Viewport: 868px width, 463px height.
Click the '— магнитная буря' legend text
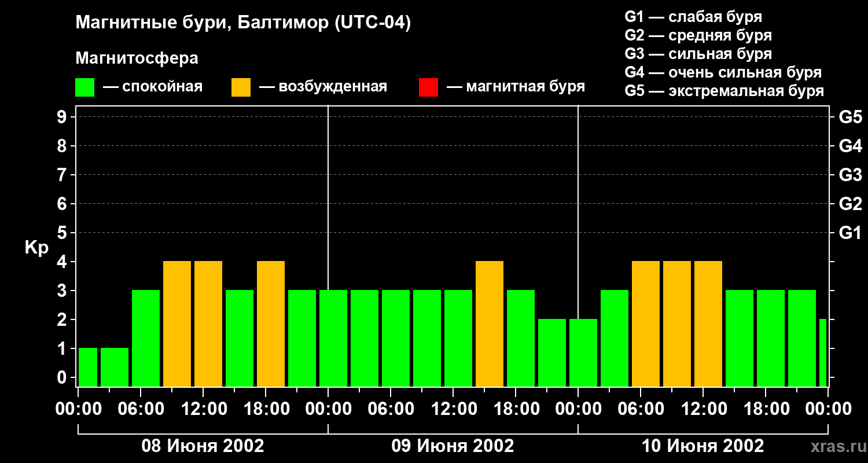pos(516,87)
